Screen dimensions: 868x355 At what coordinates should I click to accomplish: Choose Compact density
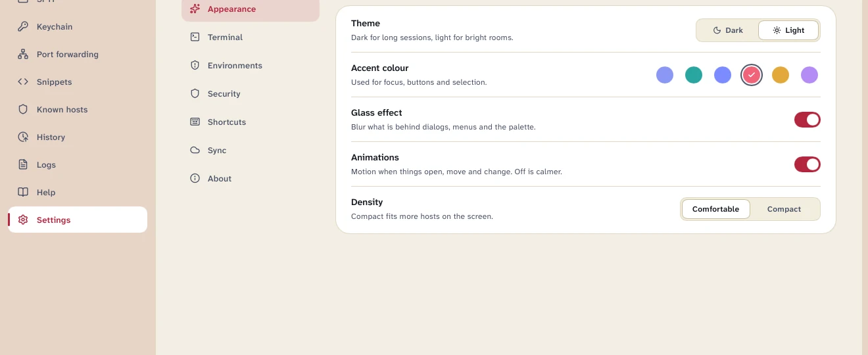coord(784,209)
